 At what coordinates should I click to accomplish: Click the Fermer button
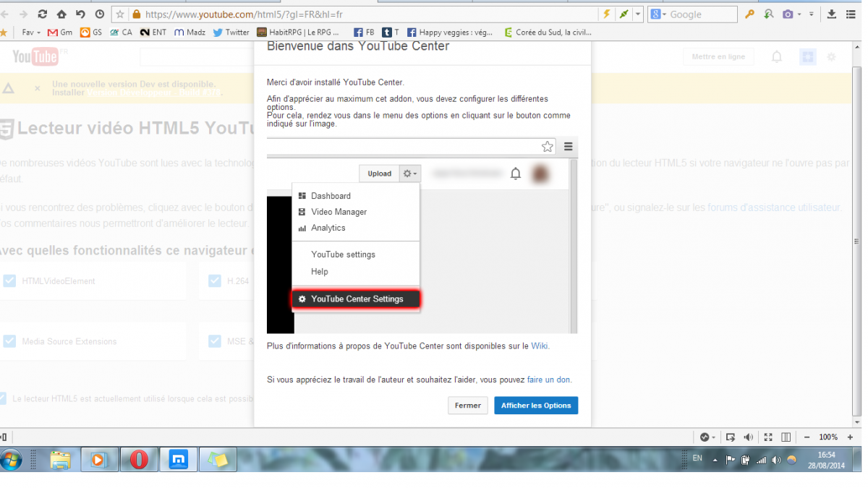[x=468, y=406]
